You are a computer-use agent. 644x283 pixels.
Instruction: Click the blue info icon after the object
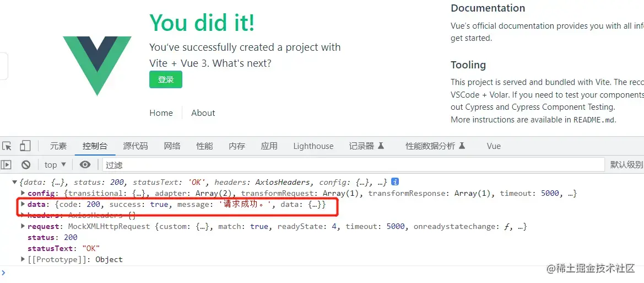(395, 182)
